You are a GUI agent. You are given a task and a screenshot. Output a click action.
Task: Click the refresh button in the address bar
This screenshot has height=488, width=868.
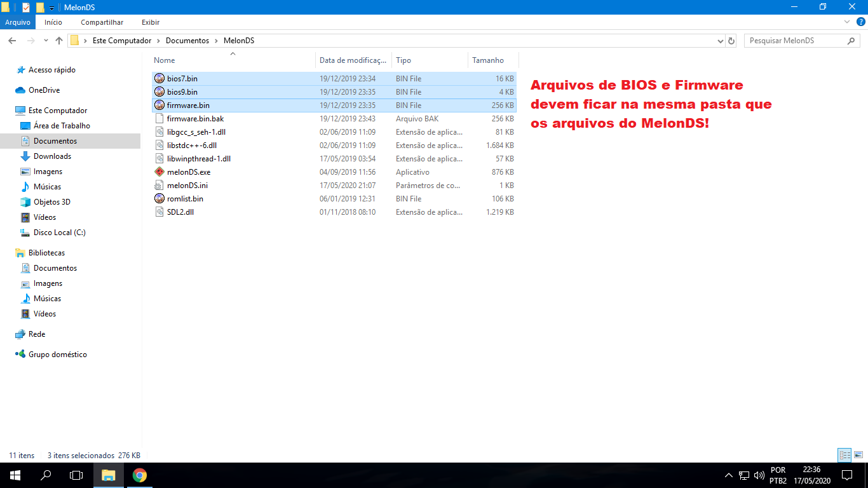[x=731, y=40]
